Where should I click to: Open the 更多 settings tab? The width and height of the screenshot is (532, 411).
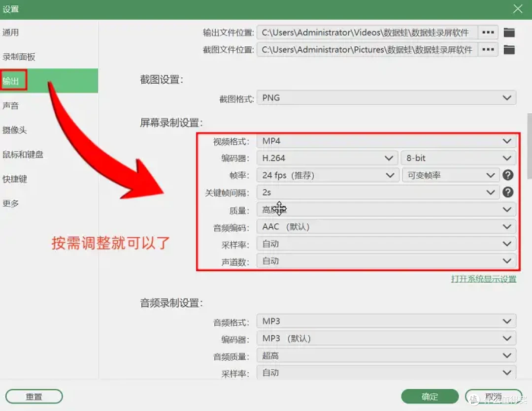click(49, 203)
